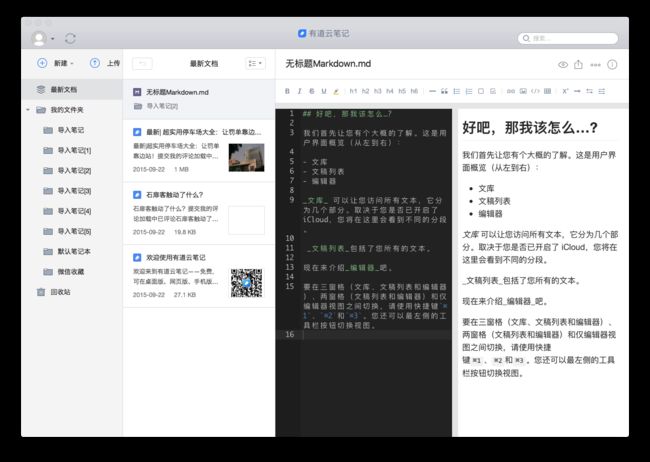Select the highlighter pen tool
Viewport: 650px width, 462px height.
(x=336, y=91)
